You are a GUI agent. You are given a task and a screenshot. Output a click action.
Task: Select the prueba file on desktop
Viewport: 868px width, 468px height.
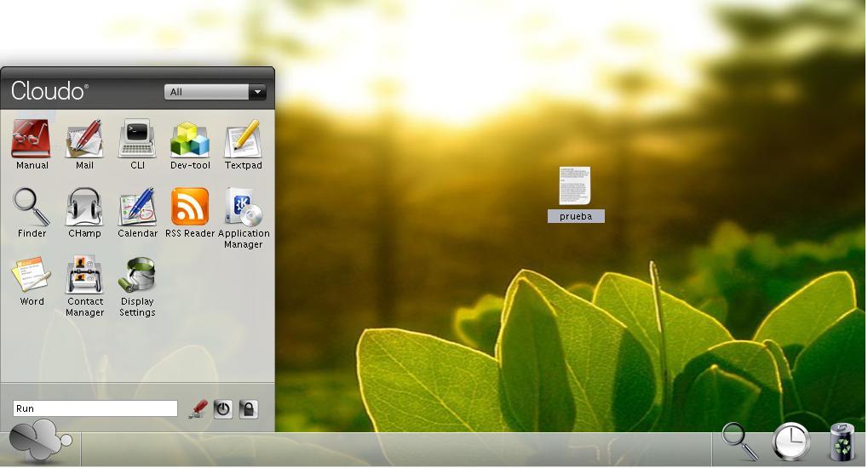pos(575,187)
